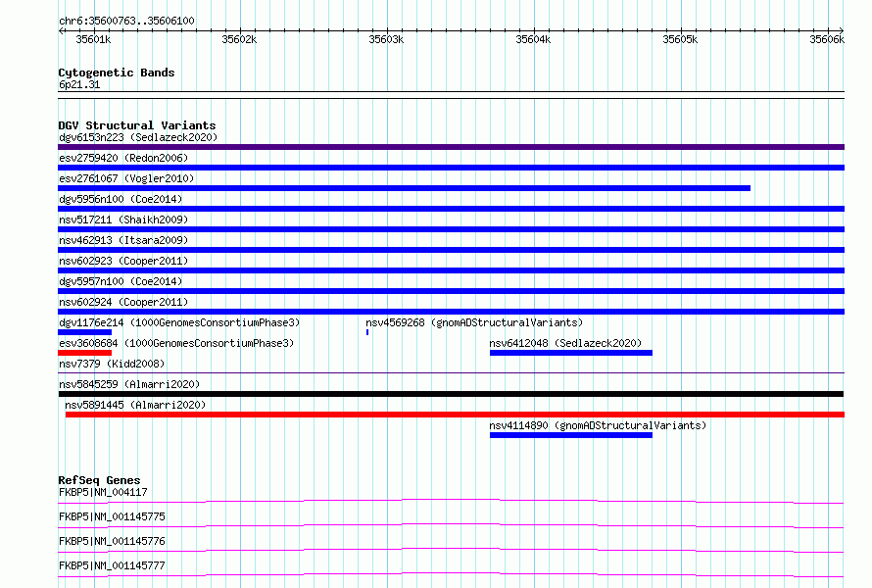Click the nsv602924 (Cooper2011) variant label

coord(123,302)
